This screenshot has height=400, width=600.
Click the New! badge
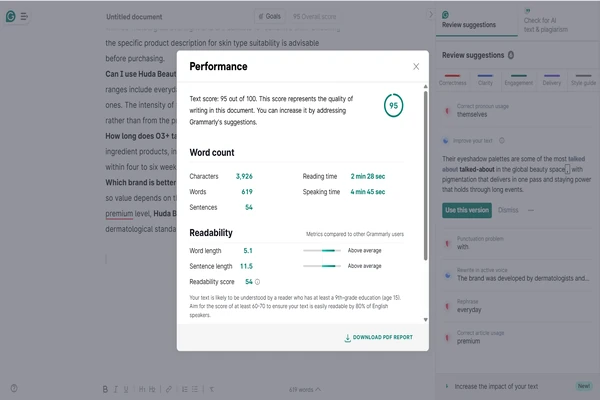coord(584,386)
